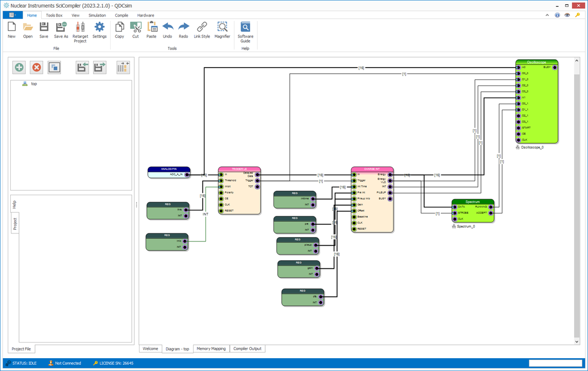Image resolution: width=588 pixels, height=371 pixels.
Task: Click the TRIGGER LE TOT output port
Action: 257,187
